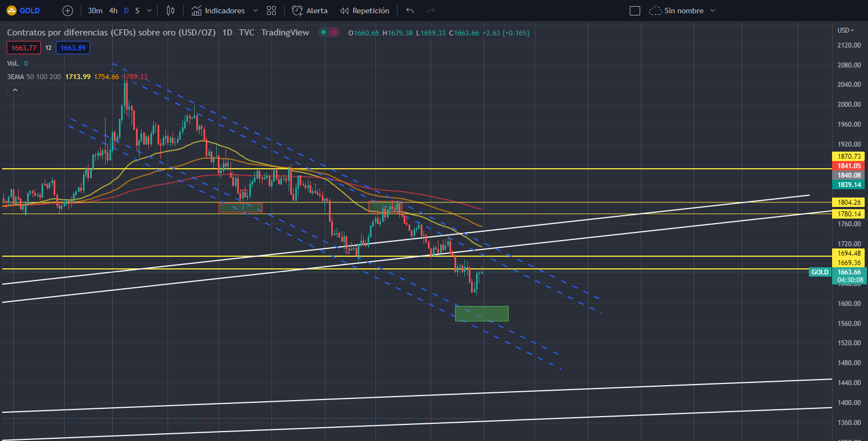Click the 1713.99 EMA 50 value
868x441 pixels.
(78, 77)
